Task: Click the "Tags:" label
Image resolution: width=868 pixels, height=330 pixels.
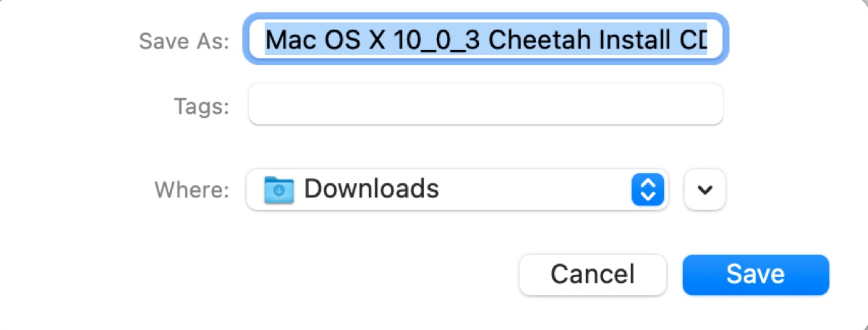Action: pyautogui.click(x=202, y=108)
